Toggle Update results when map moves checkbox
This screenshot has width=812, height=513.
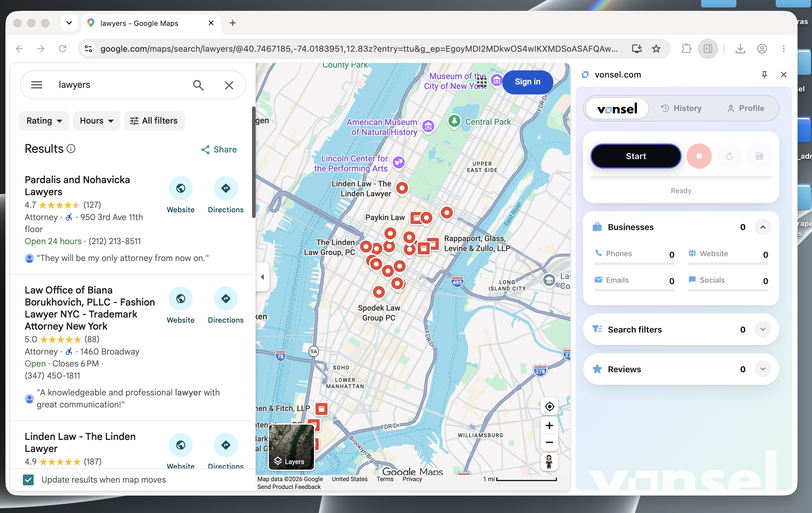click(x=28, y=479)
